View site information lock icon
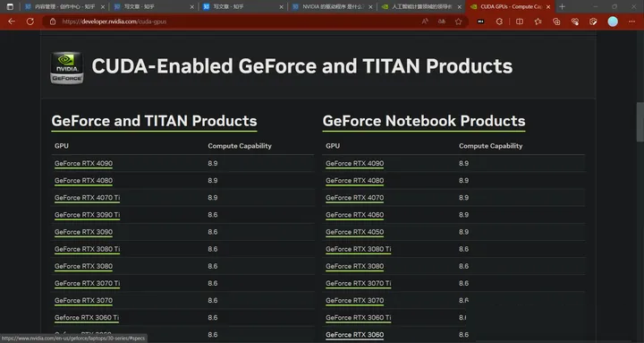 click(x=53, y=21)
